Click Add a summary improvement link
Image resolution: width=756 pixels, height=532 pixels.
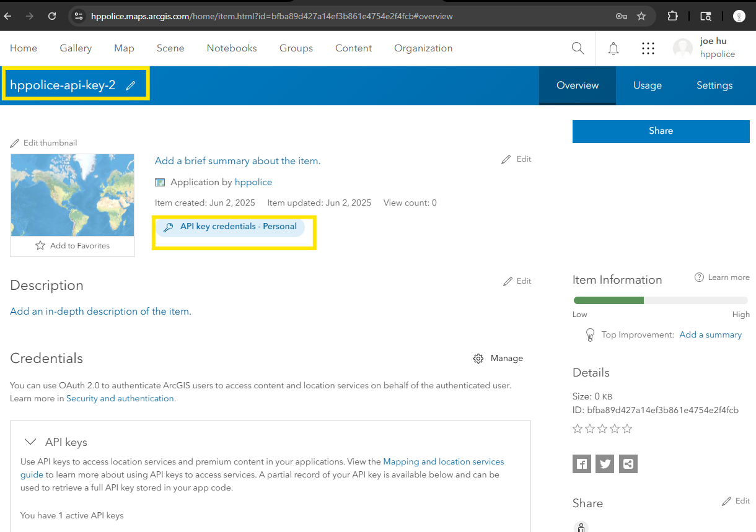[711, 334]
